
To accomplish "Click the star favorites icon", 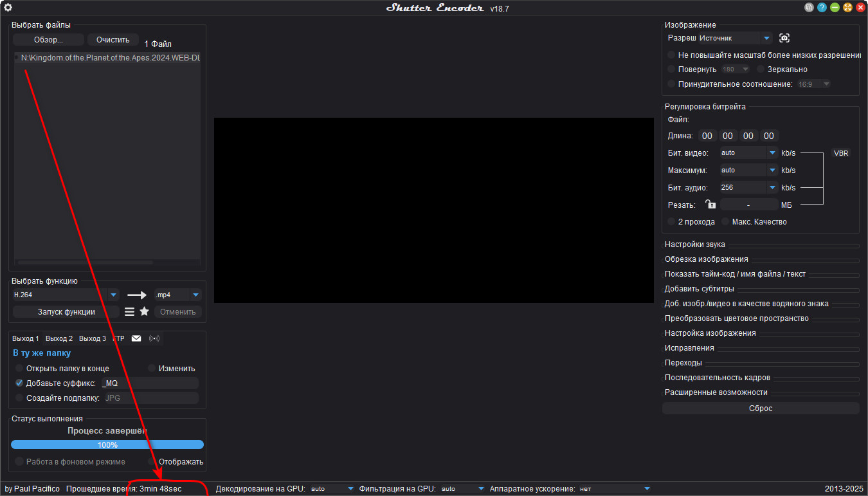I will click(x=145, y=311).
